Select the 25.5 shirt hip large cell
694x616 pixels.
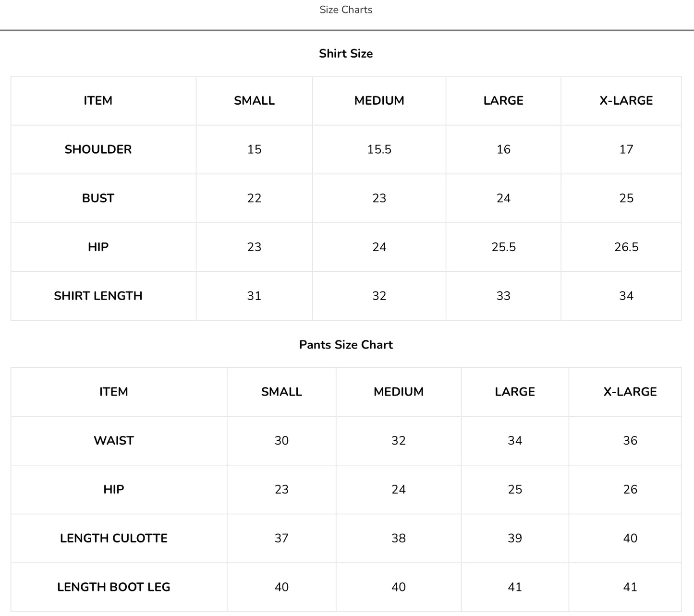504,247
